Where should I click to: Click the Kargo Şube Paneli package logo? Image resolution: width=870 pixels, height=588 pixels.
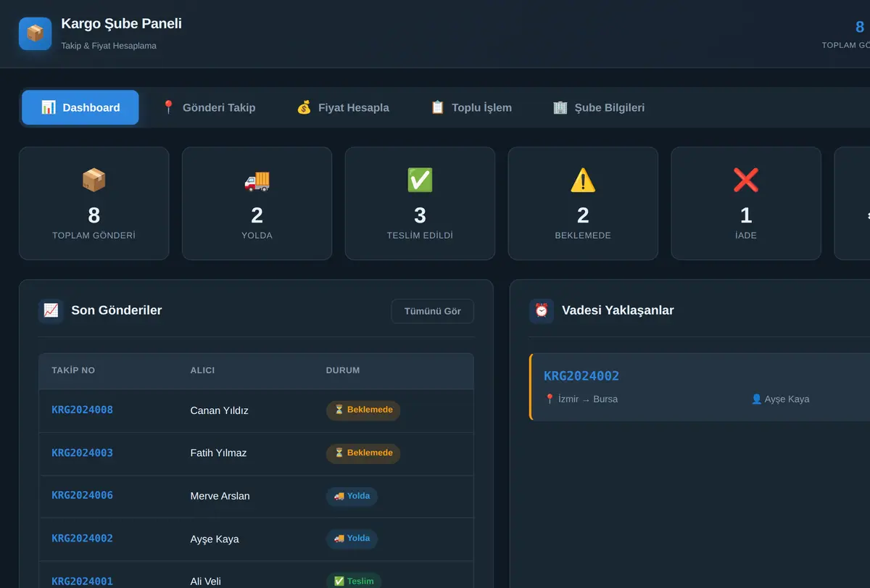(x=35, y=33)
